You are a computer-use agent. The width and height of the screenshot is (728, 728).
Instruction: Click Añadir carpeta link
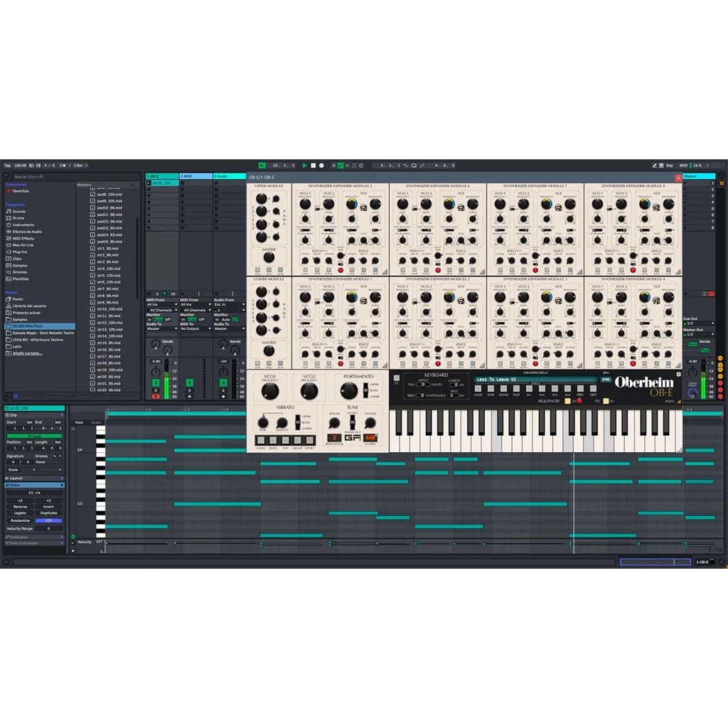28,353
